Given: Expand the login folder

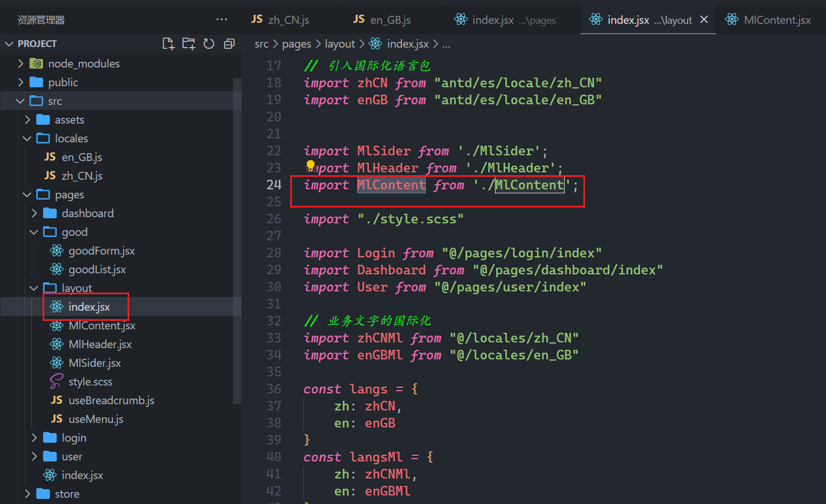Looking at the screenshot, I should pyautogui.click(x=35, y=438).
